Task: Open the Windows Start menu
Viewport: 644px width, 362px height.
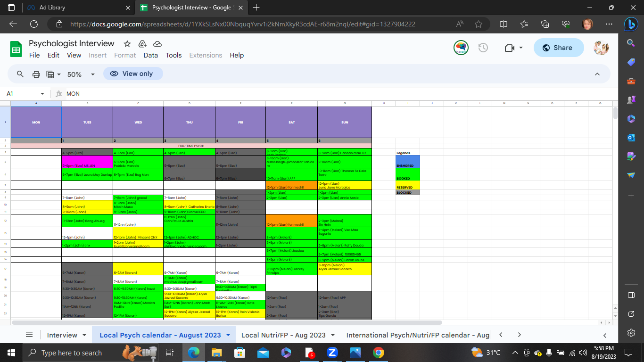Action: tap(11, 353)
